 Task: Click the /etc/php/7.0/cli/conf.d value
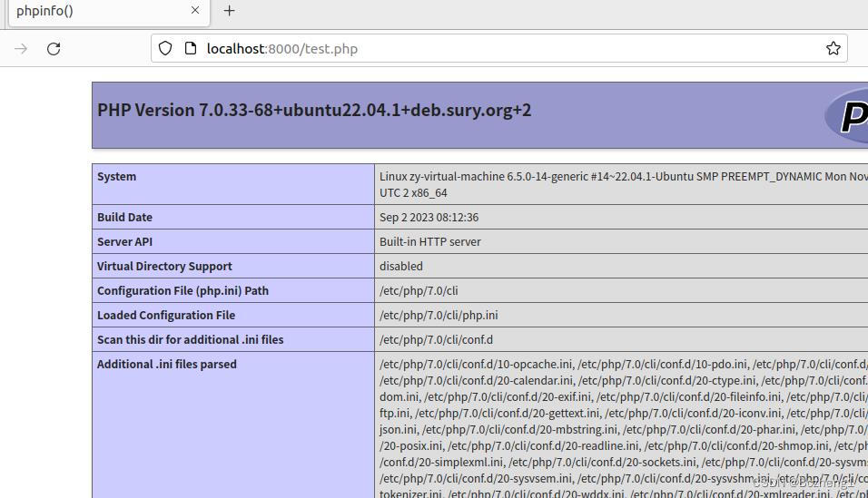(x=436, y=340)
